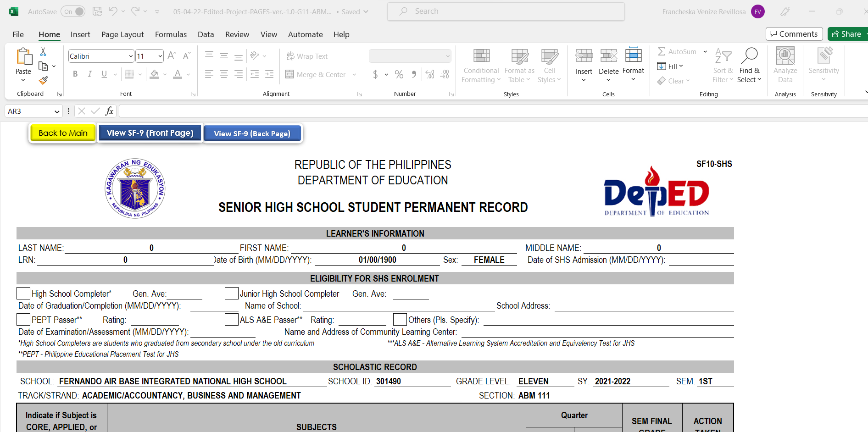Switch to the Insert tab
Screen dimensions: 868x432
point(80,34)
